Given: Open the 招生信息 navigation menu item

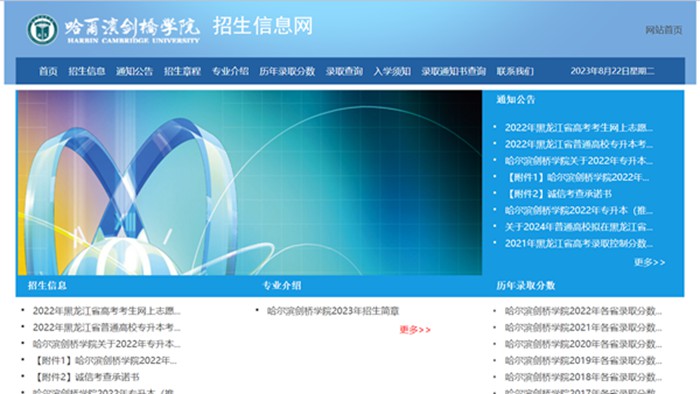Looking at the screenshot, I should coord(87,71).
